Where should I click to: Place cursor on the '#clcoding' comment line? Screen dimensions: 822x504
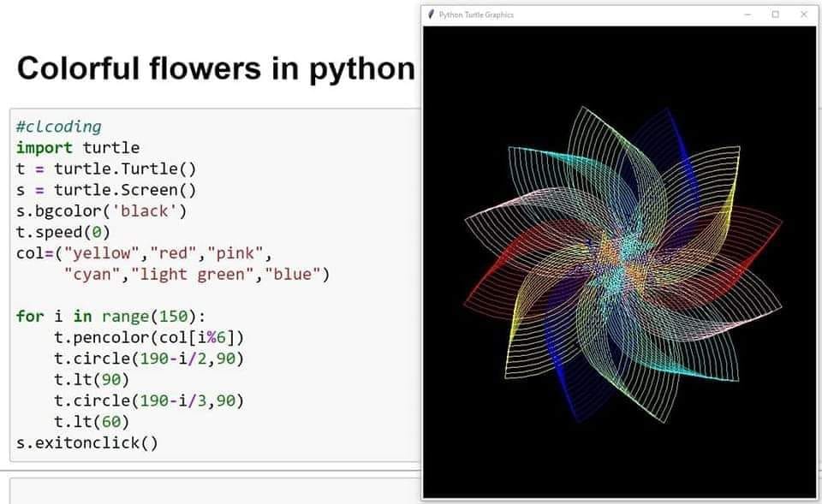click(x=59, y=127)
